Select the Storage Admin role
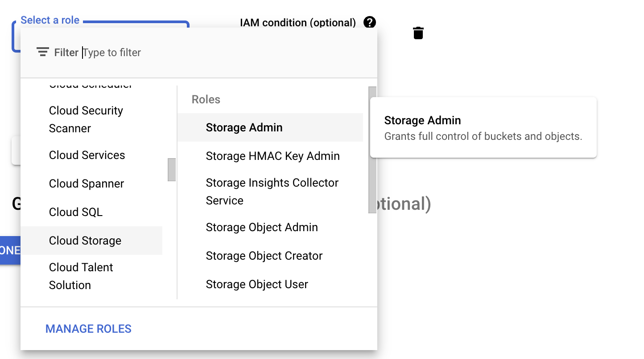 pyautogui.click(x=244, y=127)
